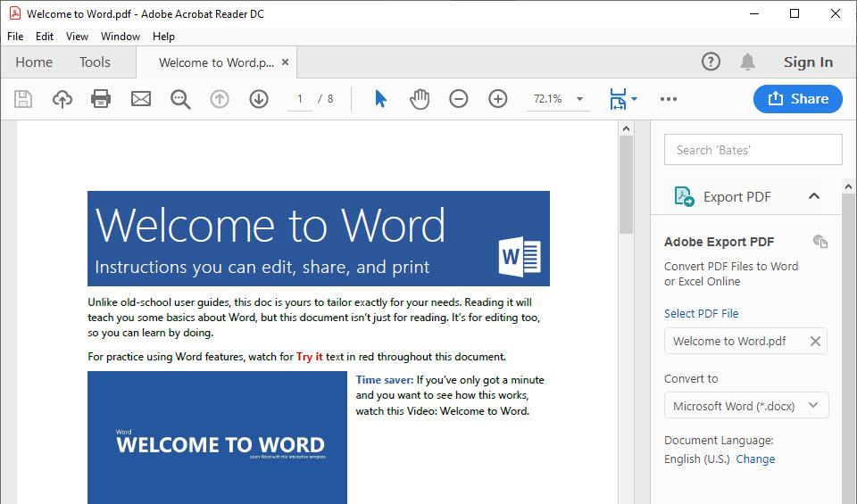
Task: Collapse the Export PDF panel chevron
Action: tap(814, 196)
